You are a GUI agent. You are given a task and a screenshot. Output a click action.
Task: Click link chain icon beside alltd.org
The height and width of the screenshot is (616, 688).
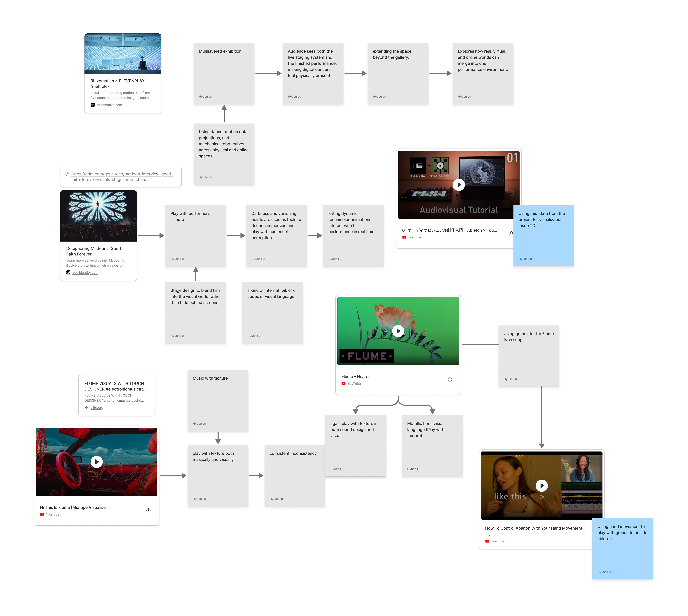click(87, 407)
